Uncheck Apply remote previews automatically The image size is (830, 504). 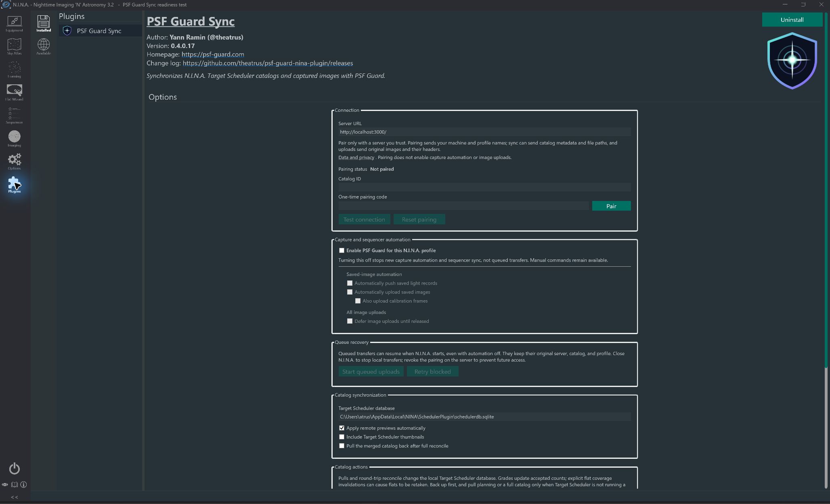coord(342,428)
